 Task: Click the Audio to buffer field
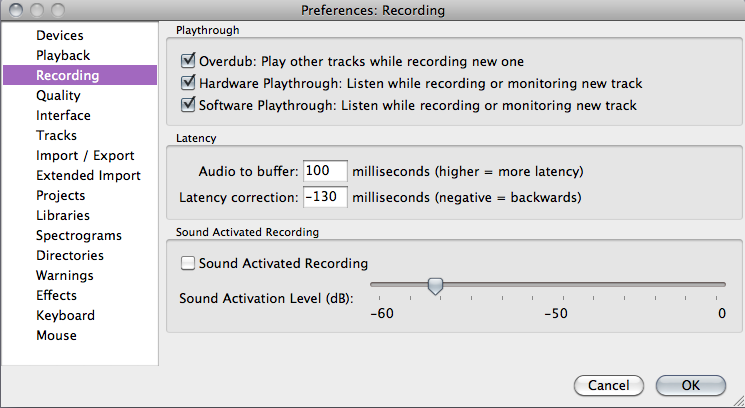325,170
